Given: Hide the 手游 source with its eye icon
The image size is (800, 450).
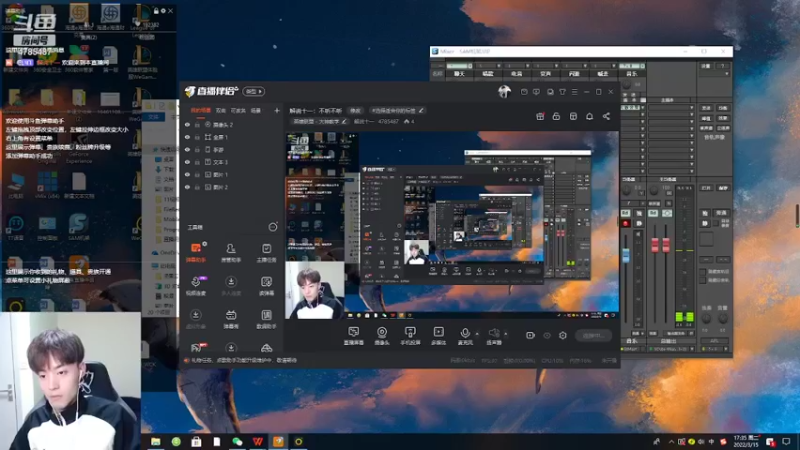Looking at the screenshot, I should (x=187, y=149).
